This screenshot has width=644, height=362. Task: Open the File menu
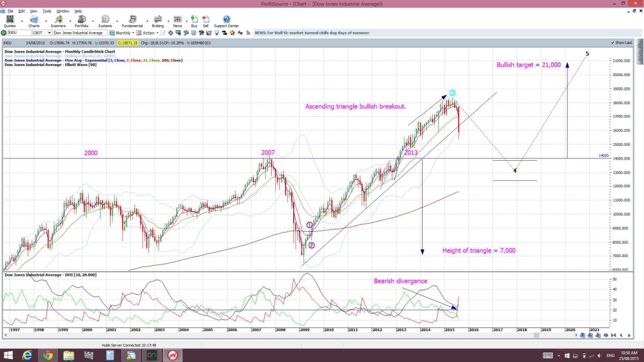[10, 11]
